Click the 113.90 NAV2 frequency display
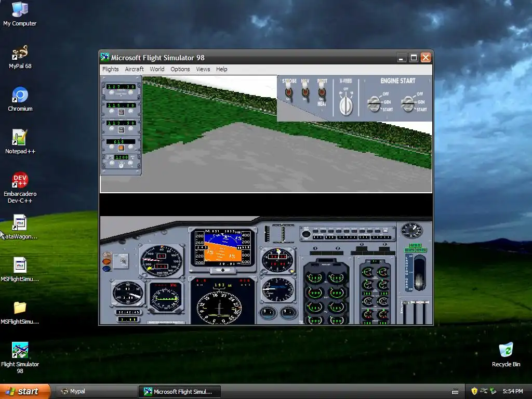Image resolution: width=532 pixels, height=399 pixels. tap(121, 123)
